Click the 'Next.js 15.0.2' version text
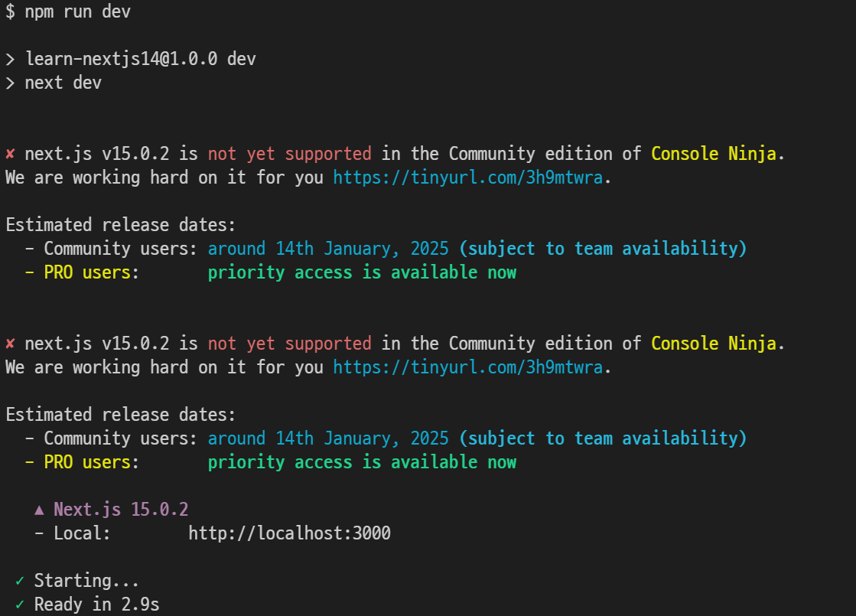Screen dimensions: 856x616 click(x=121, y=510)
